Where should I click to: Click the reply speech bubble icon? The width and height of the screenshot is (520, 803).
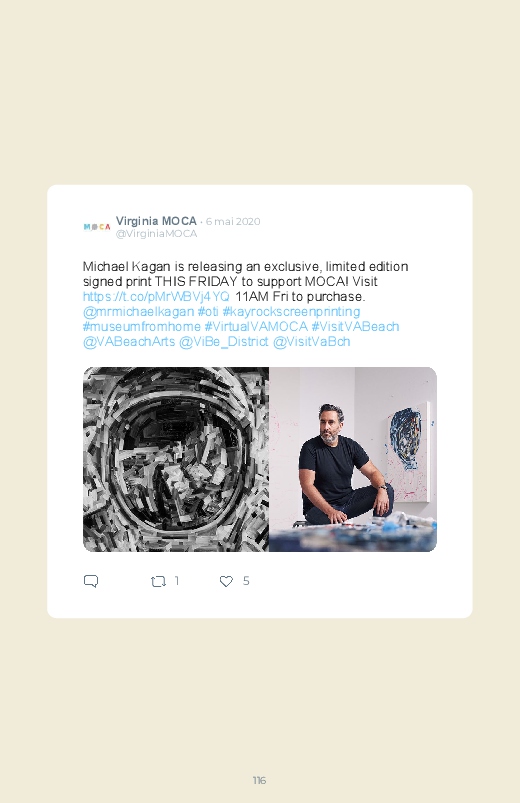click(91, 581)
